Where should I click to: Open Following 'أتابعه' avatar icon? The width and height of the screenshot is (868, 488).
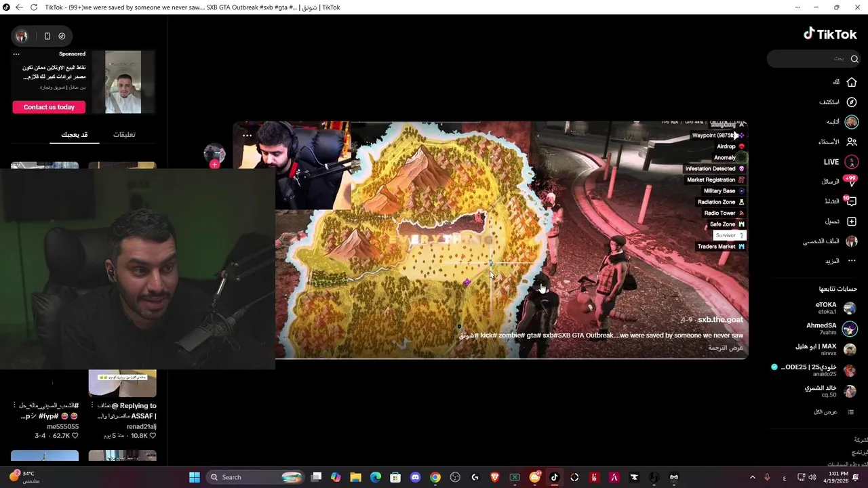point(852,122)
